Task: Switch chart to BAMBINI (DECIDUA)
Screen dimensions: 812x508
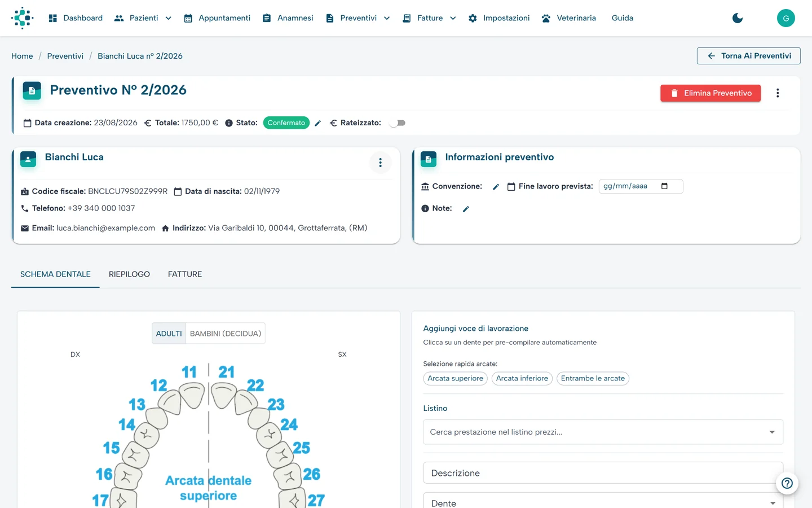Action: 226,334
